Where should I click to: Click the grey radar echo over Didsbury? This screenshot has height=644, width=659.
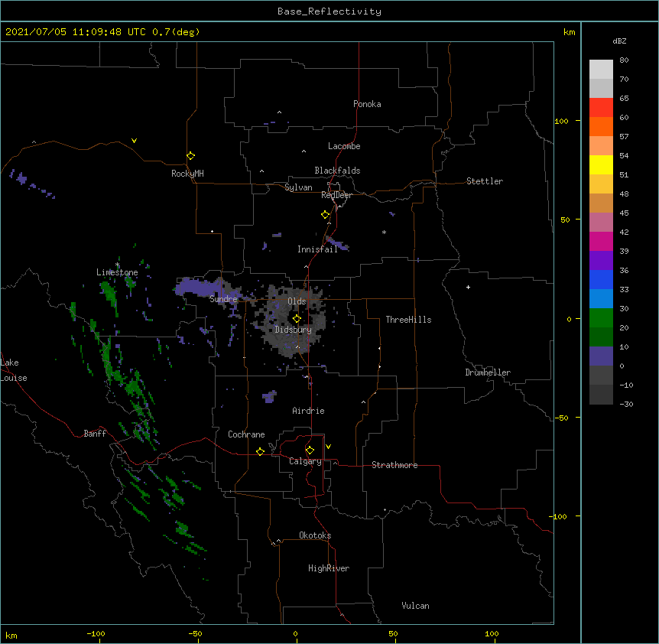pyautogui.click(x=290, y=323)
